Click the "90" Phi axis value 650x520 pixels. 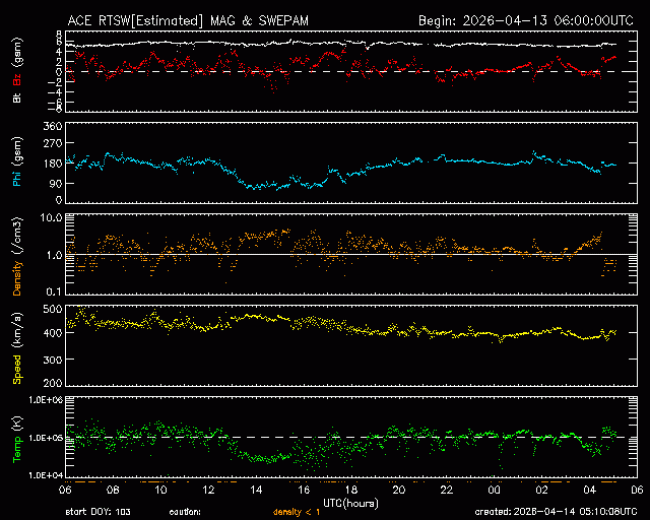click(x=56, y=183)
